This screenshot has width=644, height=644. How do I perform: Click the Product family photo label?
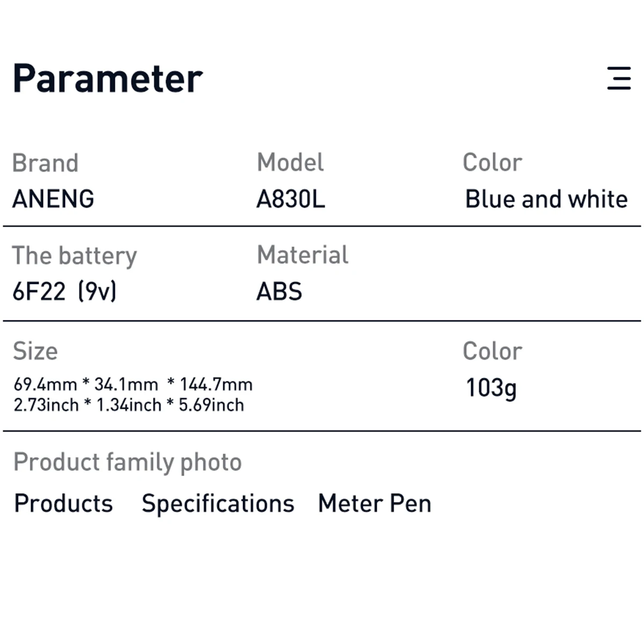128,462
